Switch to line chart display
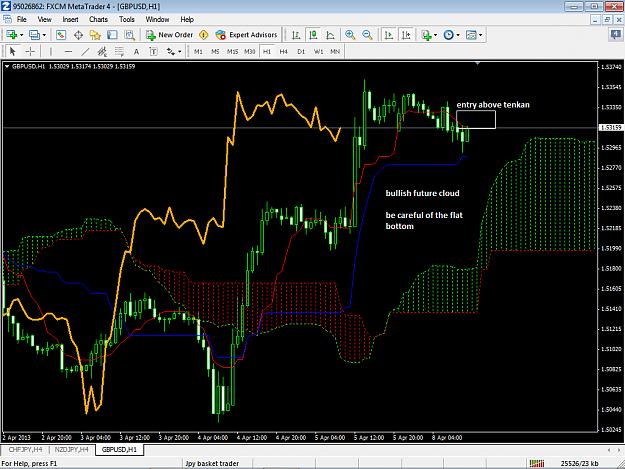This screenshot has width=625, height=469. click(330, 35)
